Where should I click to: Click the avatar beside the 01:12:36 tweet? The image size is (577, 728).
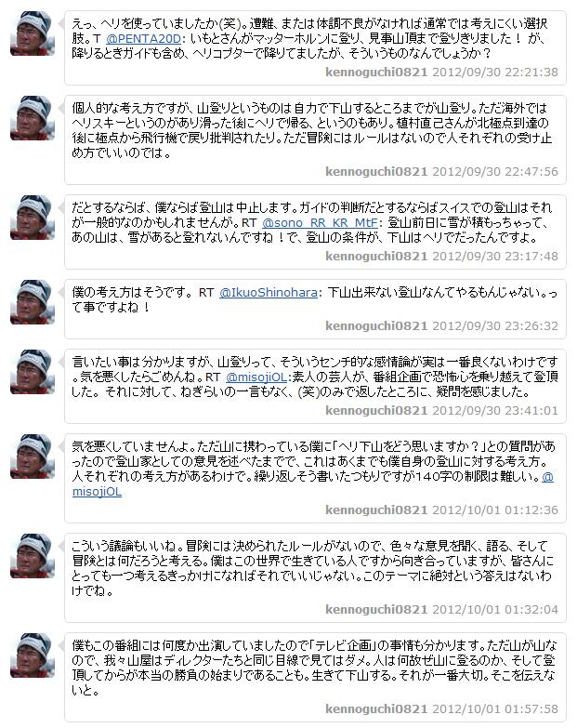tap(33, 457)
